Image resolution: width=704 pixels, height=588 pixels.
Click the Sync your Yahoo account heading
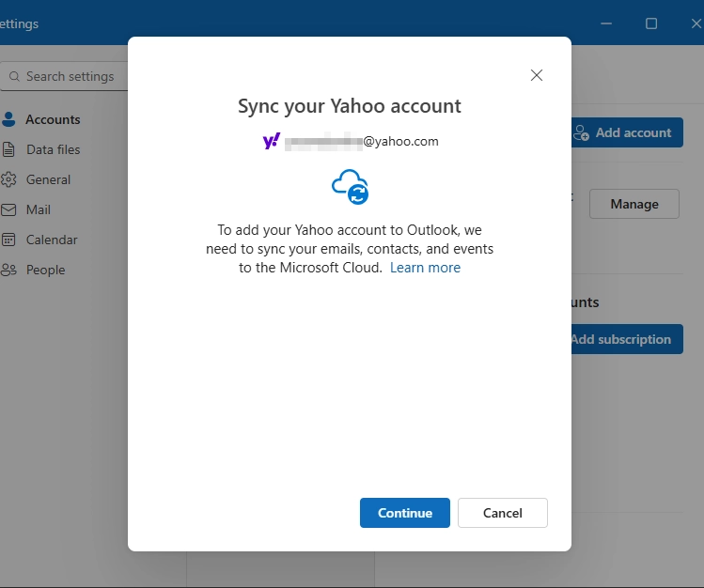point(350,106)
